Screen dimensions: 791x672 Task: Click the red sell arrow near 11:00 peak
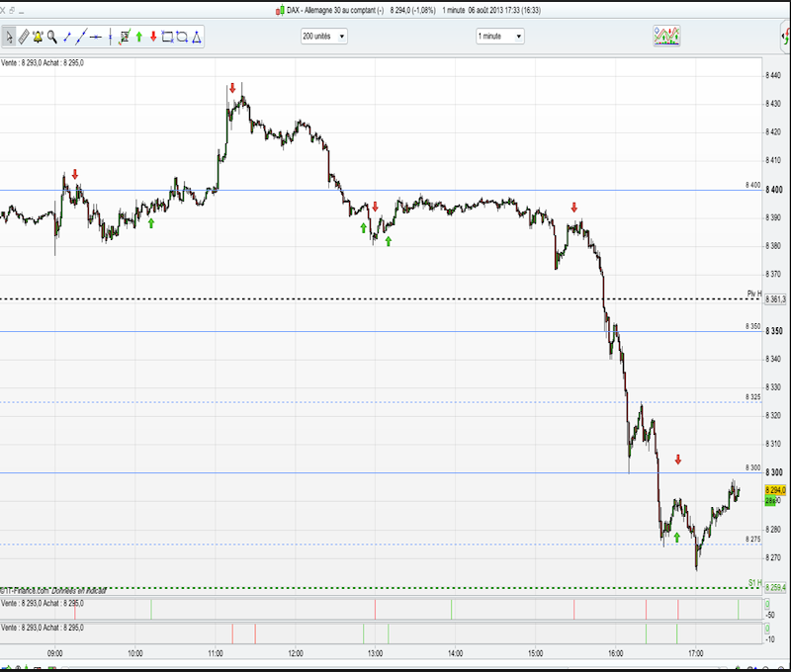[x=232, y=88]
